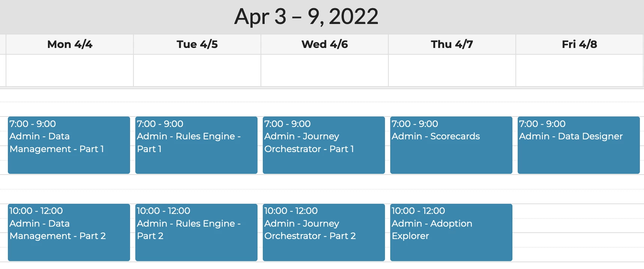
Task: Click the Mon 4/4 column header
Action: click(x=70, y=44)
